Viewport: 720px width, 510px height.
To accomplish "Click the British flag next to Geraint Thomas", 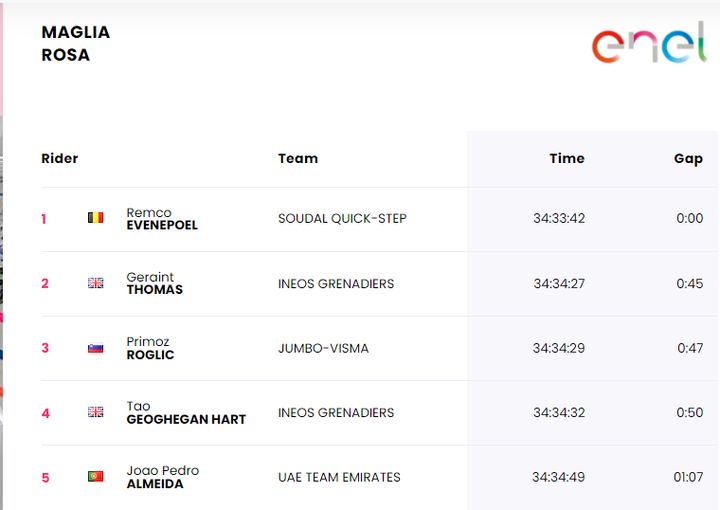I will [96, 283].
